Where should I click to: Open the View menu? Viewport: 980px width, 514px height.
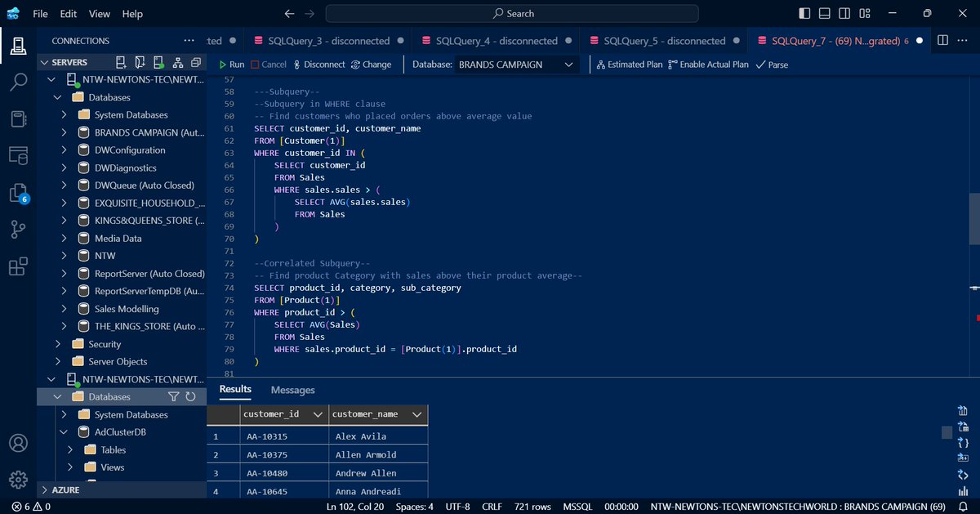coord(99,14)
